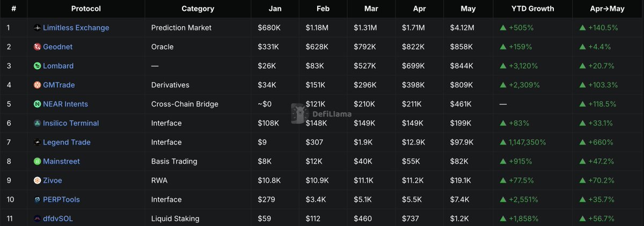Click the NEAR Intents icon
Screen dimensions: 644x226
(x=37, y=104)
